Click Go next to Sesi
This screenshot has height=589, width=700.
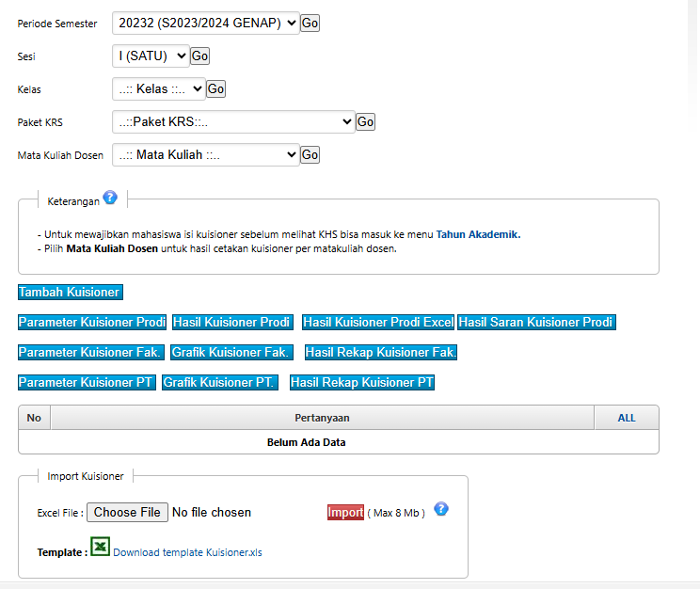coord(200,56)
